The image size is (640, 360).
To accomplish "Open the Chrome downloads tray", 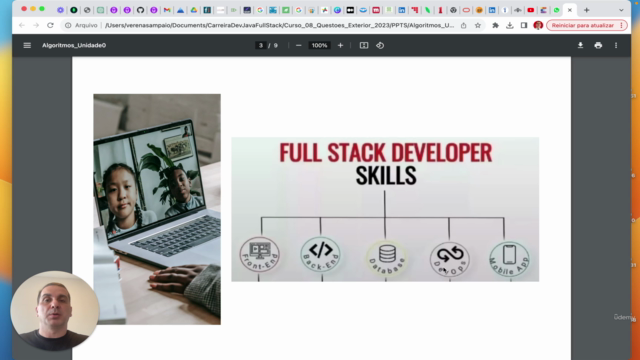I will [510, 25].
